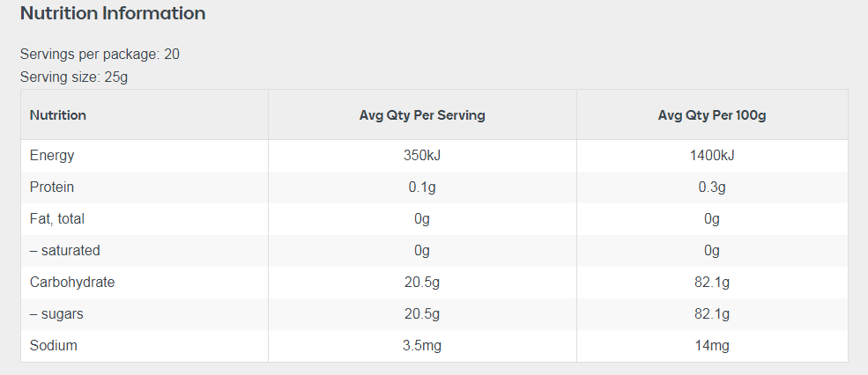Select the Energy row label
This screenshot has height=375, width=868.
[x=52, y=156]
